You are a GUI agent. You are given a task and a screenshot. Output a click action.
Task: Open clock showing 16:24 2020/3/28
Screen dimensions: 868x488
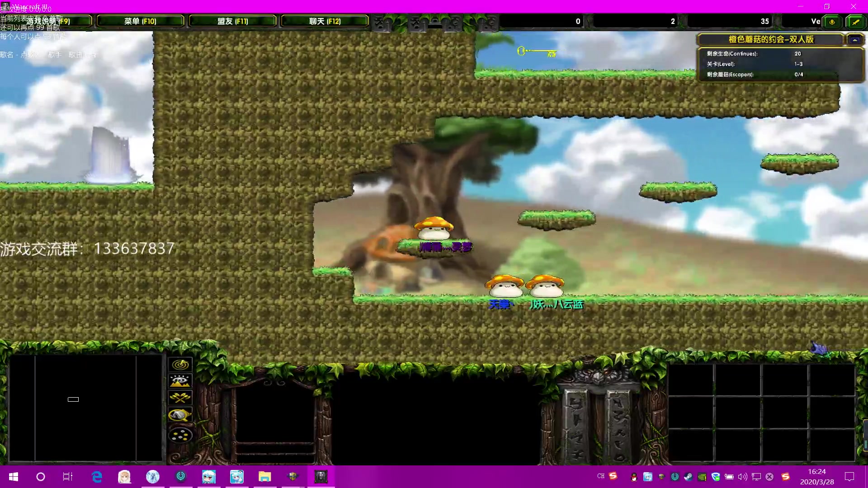(x=817, y=477)
